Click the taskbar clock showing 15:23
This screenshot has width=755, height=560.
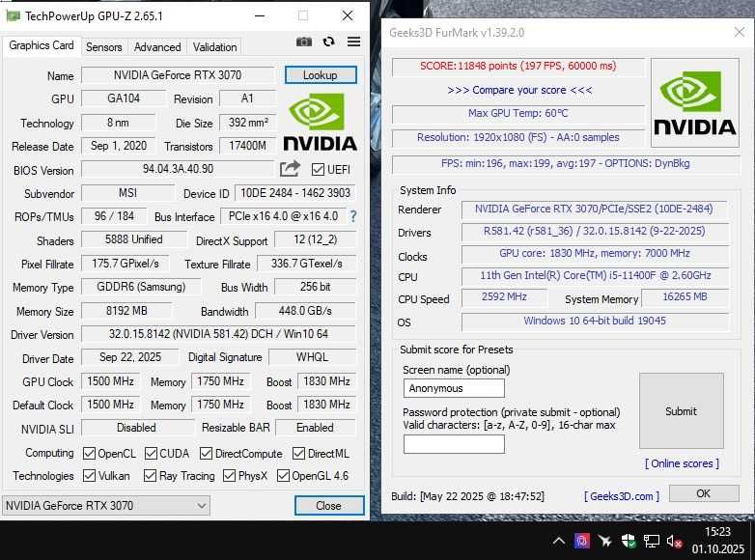coord(717,532)
